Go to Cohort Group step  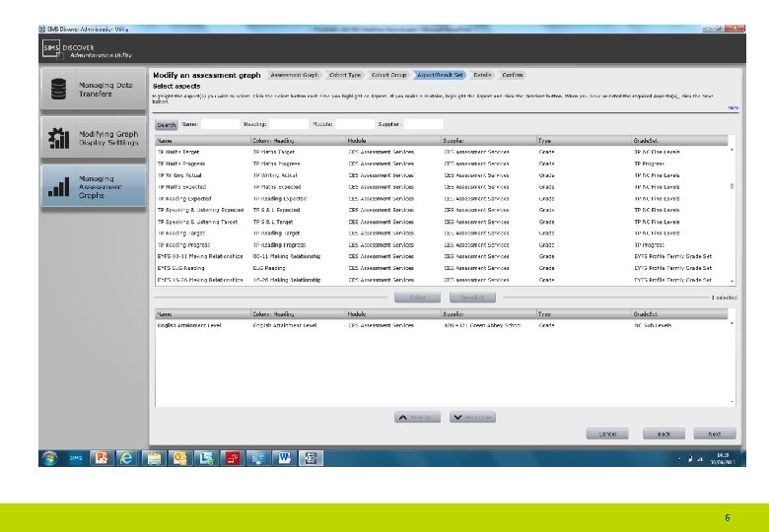pyautogui.click(x=388, y=75)
